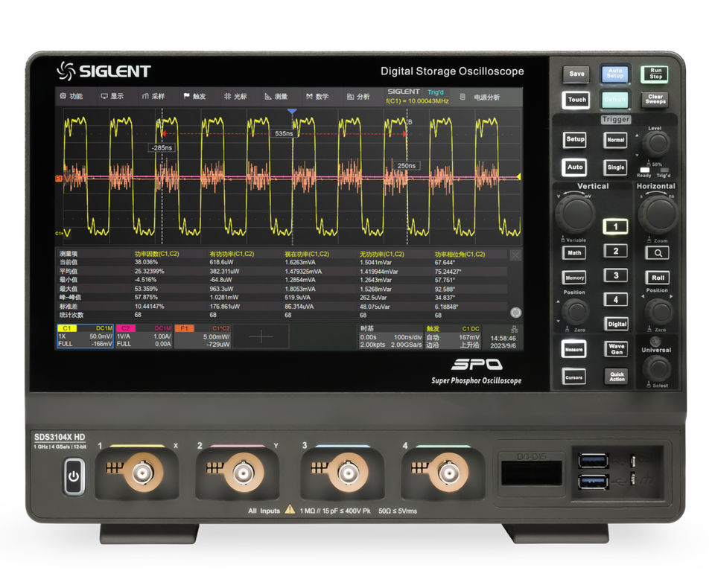Toggle channel 2 button
Image resolution: width=715 pixels, height=588 pixels.
(x=615, y=251)
